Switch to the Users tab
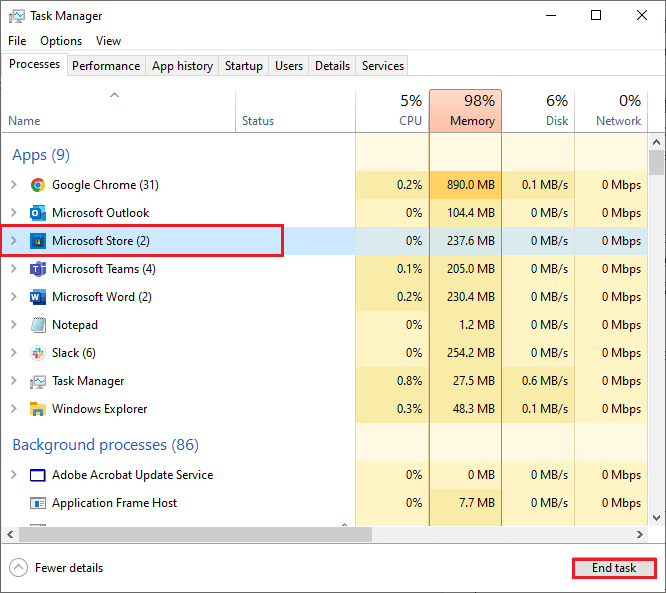The image size is (666, 593). (x=289, y=66)
